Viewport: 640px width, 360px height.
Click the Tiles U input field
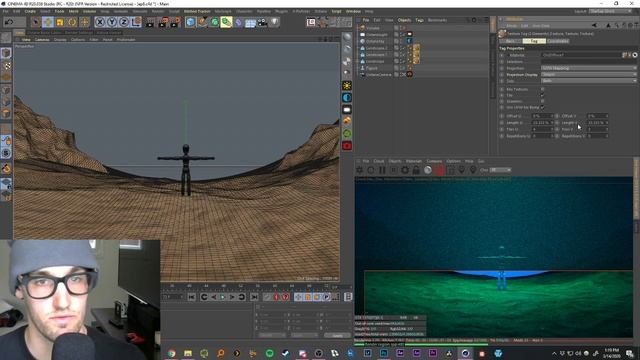click(x=542, y=129)
